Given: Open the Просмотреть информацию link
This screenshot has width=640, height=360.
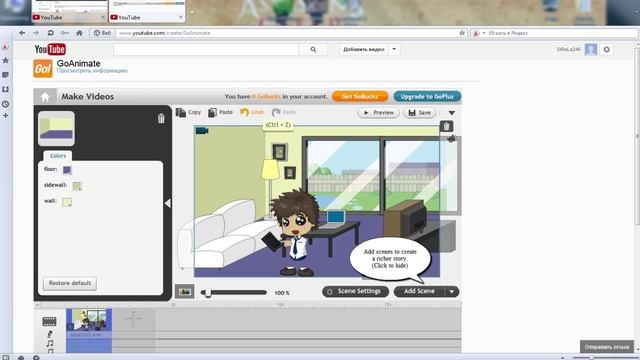Looking at the screenshot, I should [92, 71].
